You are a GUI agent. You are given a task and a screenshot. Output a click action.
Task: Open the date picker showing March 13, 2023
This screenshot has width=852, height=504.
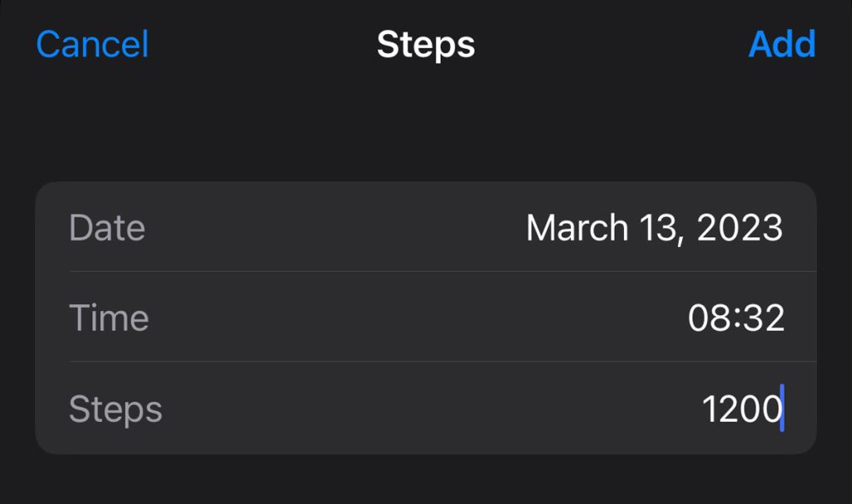[654, 228]
